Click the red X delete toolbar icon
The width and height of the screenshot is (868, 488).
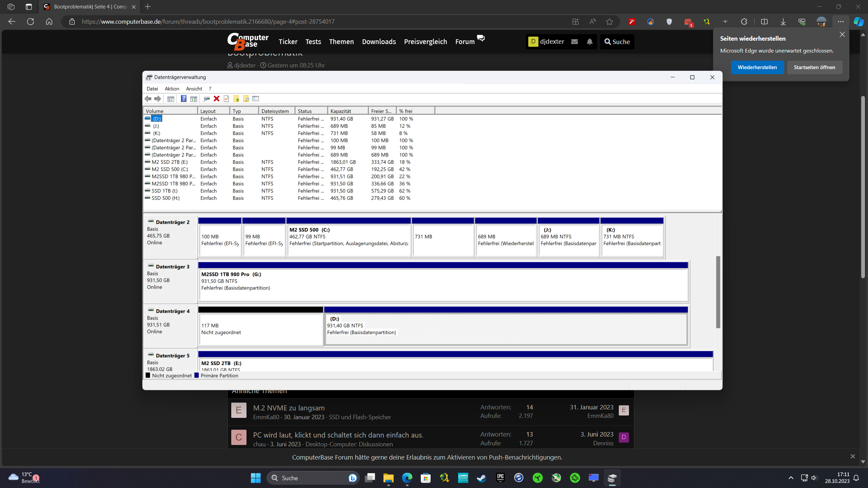click(216, 99)
